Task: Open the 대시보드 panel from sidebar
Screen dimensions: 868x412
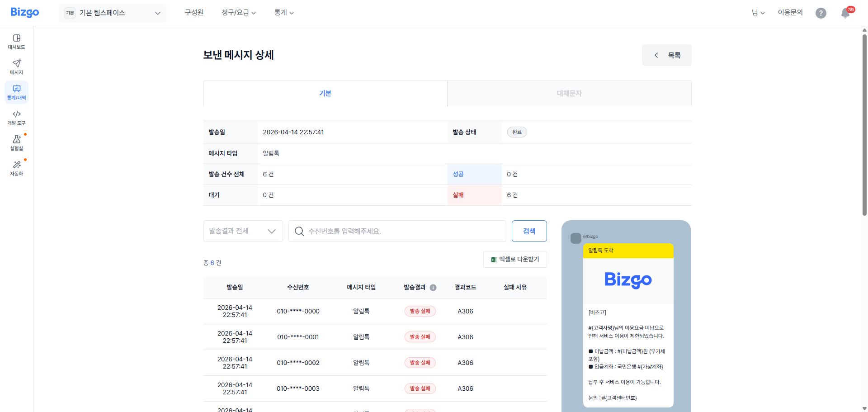Action: click(16, 42)
